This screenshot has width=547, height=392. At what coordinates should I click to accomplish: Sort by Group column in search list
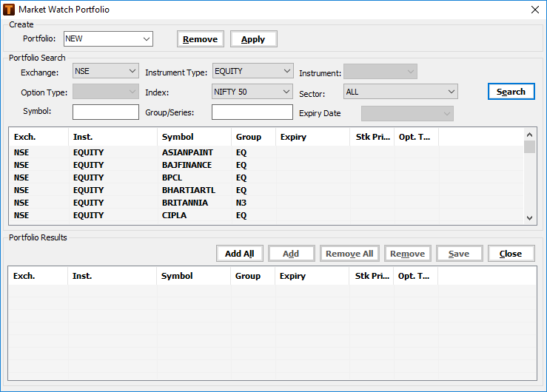click(254, 137)
